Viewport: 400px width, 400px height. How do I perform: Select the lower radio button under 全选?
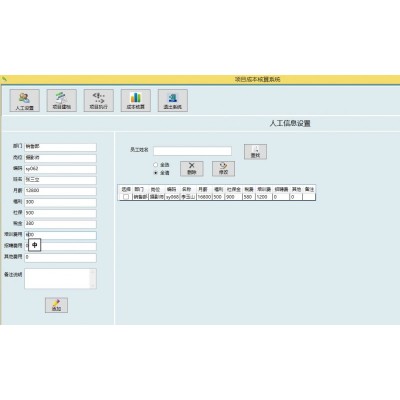(x=155, y=173)
